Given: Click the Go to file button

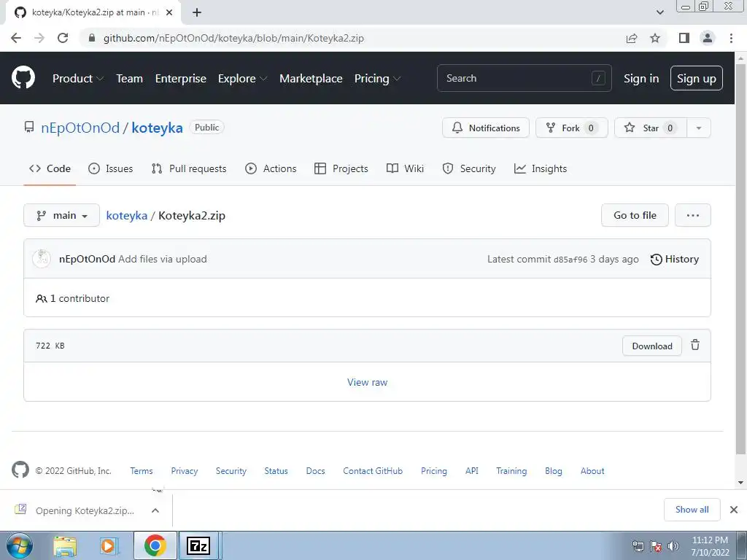Looking at the screenshot, I should click(635, 215).
